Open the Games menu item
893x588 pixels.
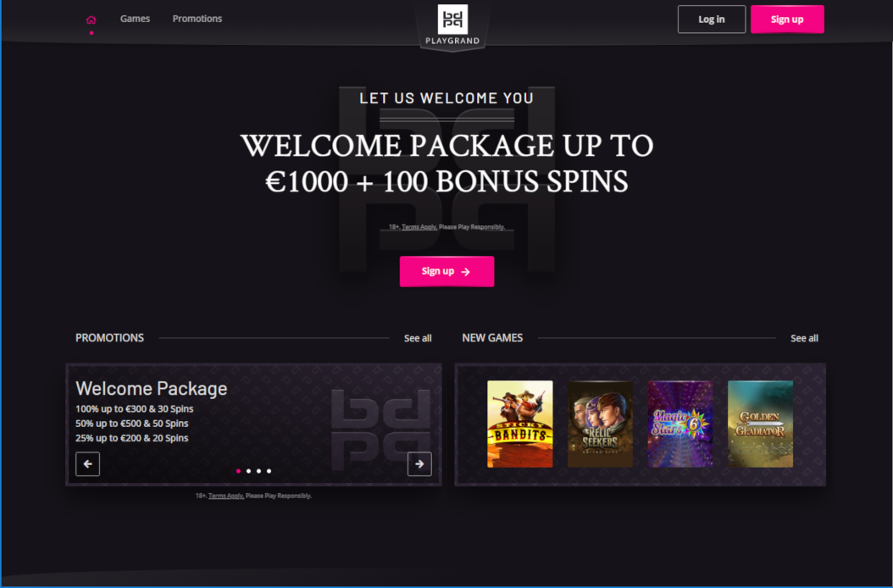point(135,19)
